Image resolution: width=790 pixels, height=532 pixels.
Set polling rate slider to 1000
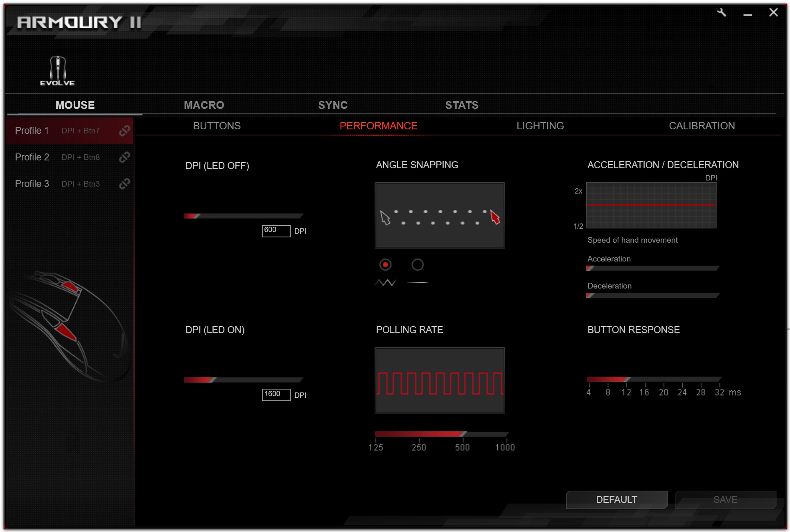point(506,434)
